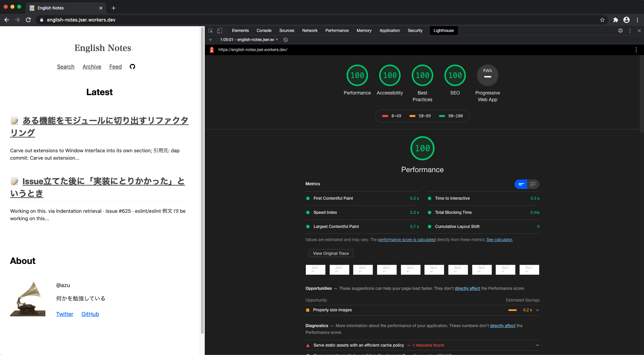Click the Cumulative Layout Shift metric

483,227
